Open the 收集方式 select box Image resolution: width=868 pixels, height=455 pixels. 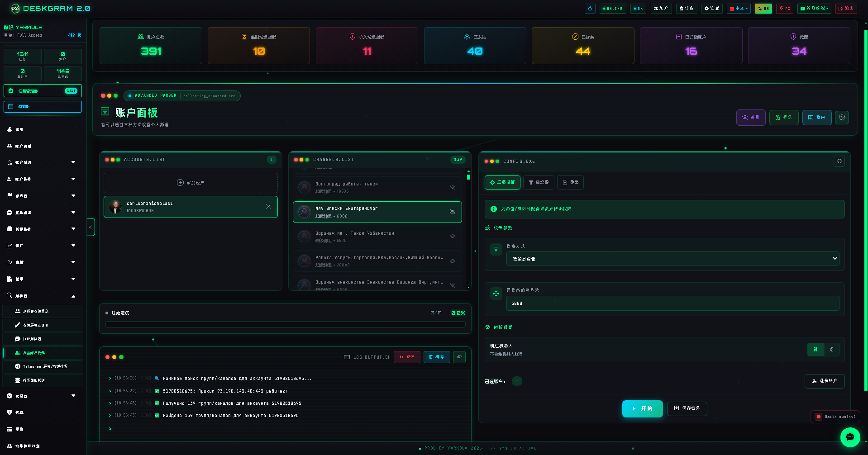(672, 259)
